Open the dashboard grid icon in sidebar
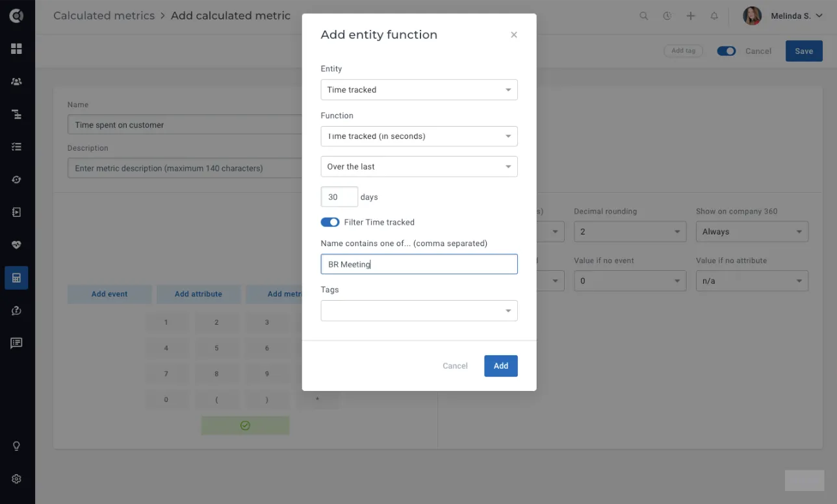This screenshot has height=504, width=837. click(16, 49)
